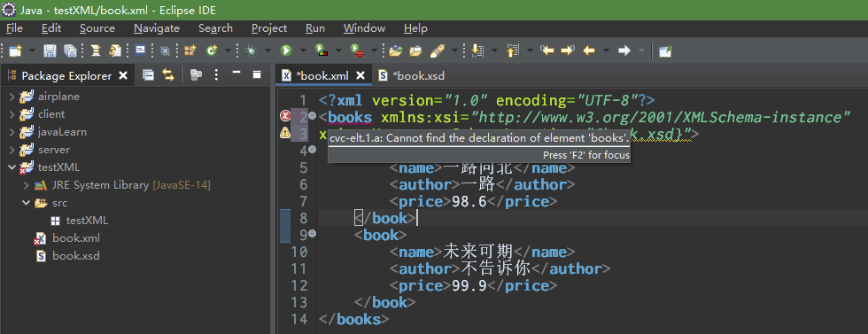This screenshot has height=334, width=868.
Task: Open the Project menu
Action: (269, 28)
